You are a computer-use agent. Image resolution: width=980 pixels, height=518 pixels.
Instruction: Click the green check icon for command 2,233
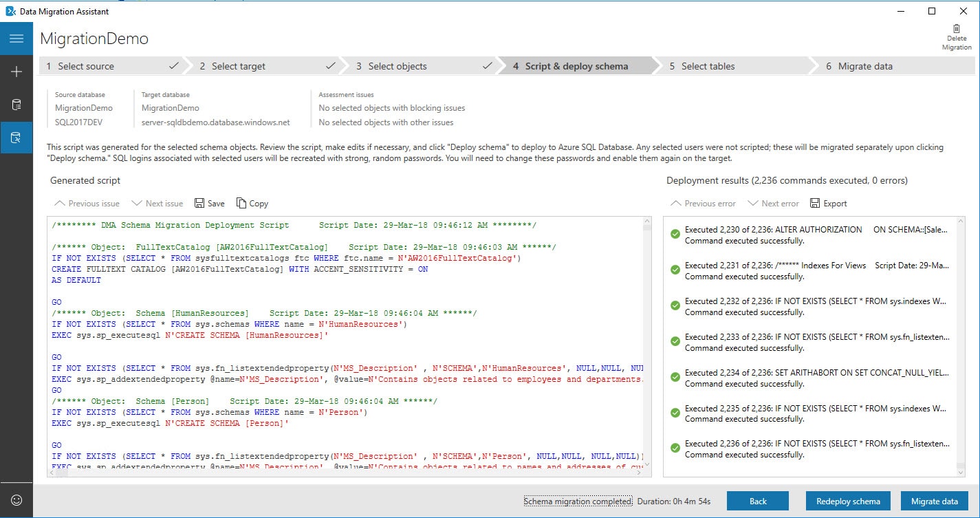pyautogui.click(x=675, y=342)
